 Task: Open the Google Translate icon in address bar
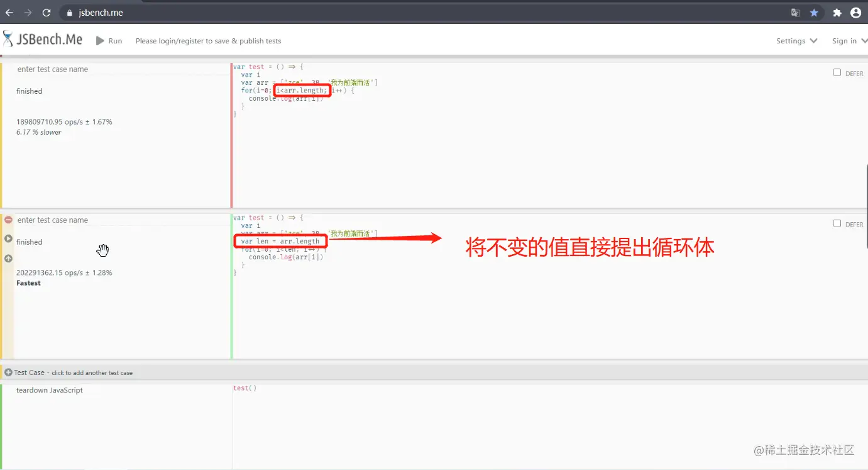(795, 13)
